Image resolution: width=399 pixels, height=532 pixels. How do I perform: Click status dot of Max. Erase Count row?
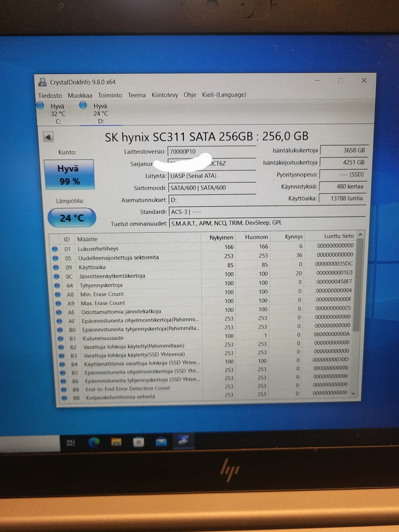[x=59, y=303]
